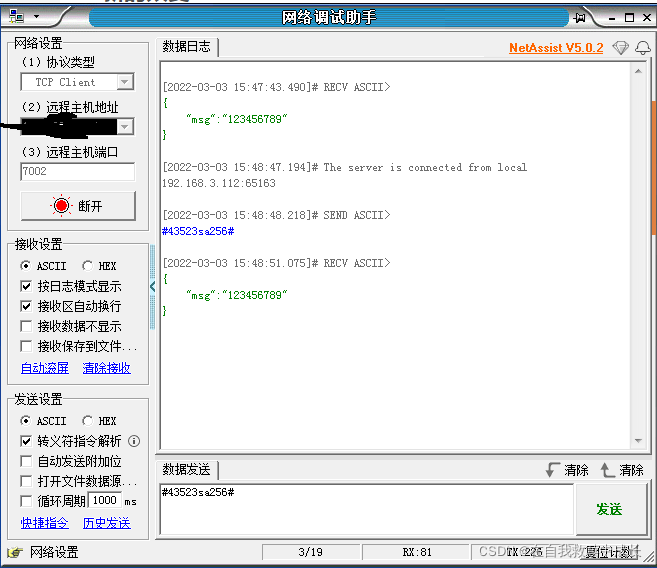Click the 清除接收 link
The image size is (657, 568).
click(107, 368)
